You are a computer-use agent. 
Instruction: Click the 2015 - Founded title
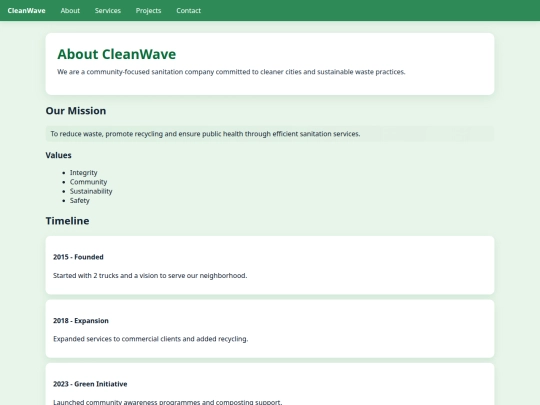coord(78,257)
